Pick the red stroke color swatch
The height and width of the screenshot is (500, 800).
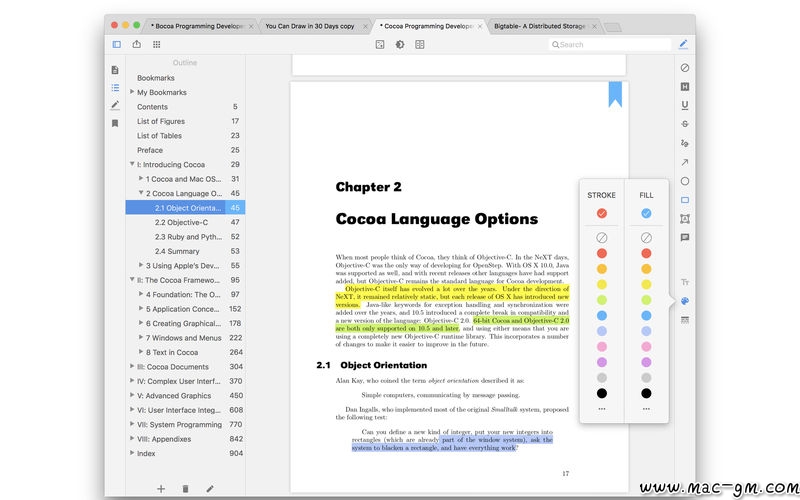602,253
